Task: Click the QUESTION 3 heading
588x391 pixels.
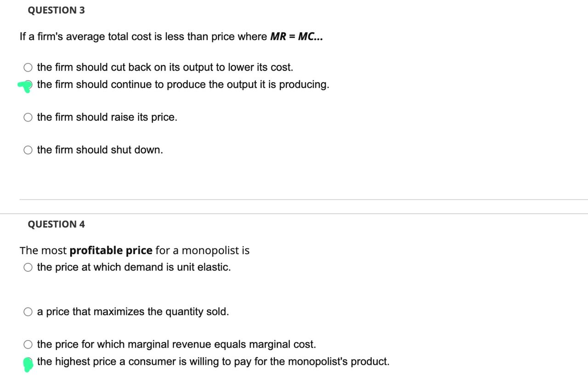Action: [x=56, y=10]
